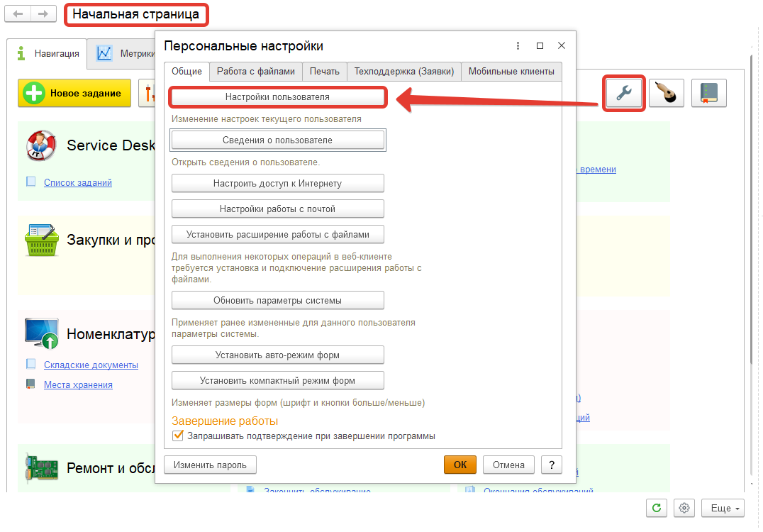
Task: Open the "Список заданий" link
Action: (78, 182)
